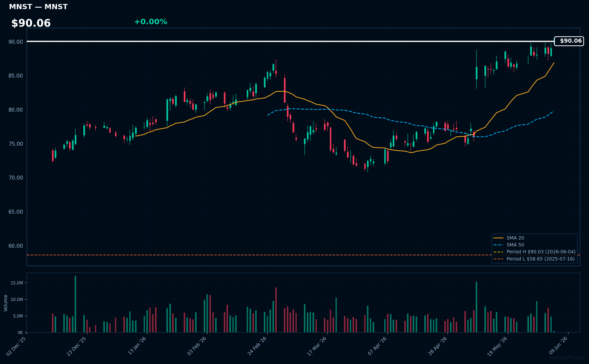Click the 09 Jun '26 date label
Image resolution: width=589 pixels, height=364 pixels.
pos(558,346)
